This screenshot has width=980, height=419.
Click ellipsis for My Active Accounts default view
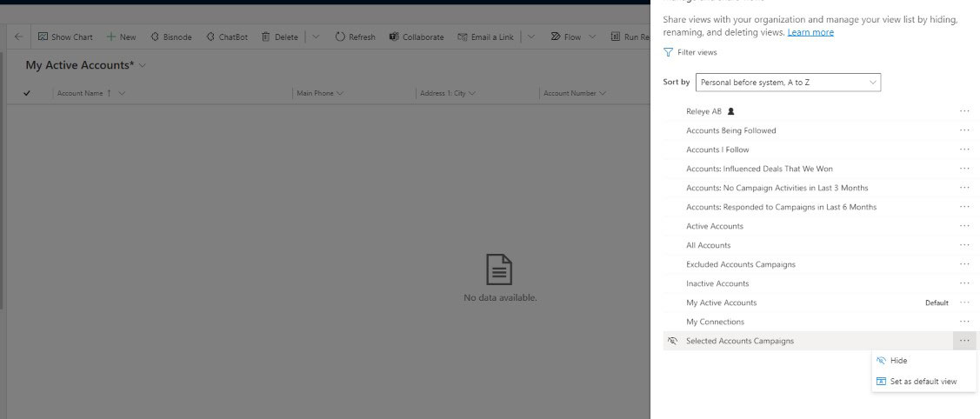click(x=964, y=303)
